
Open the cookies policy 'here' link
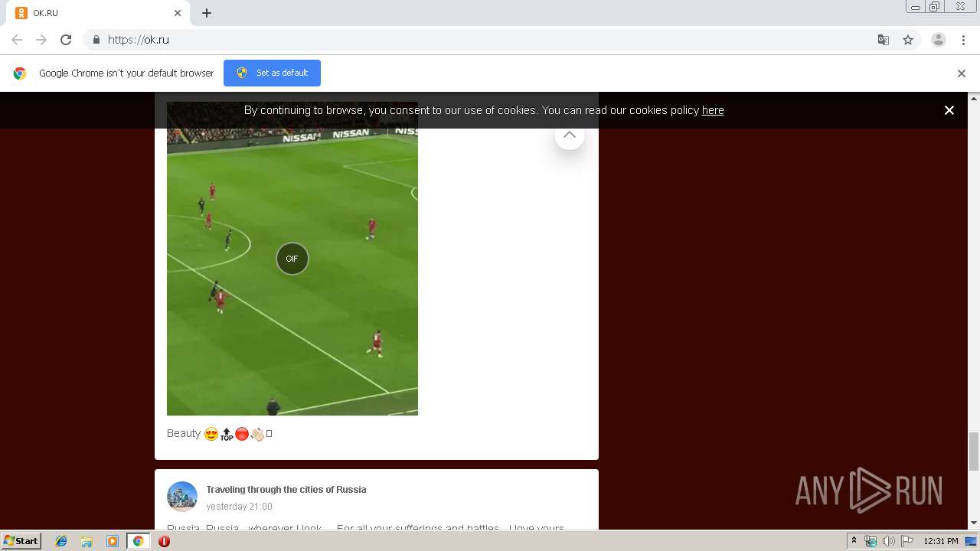coord(713,110)
